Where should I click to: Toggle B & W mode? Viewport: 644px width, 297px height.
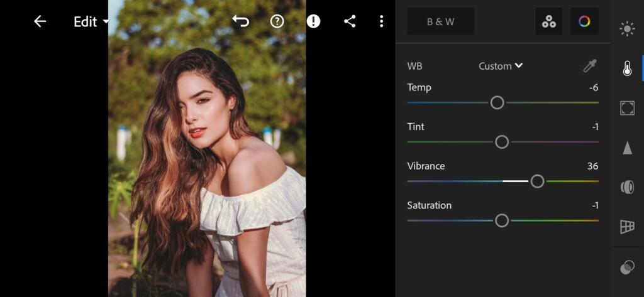pos(441,22)
